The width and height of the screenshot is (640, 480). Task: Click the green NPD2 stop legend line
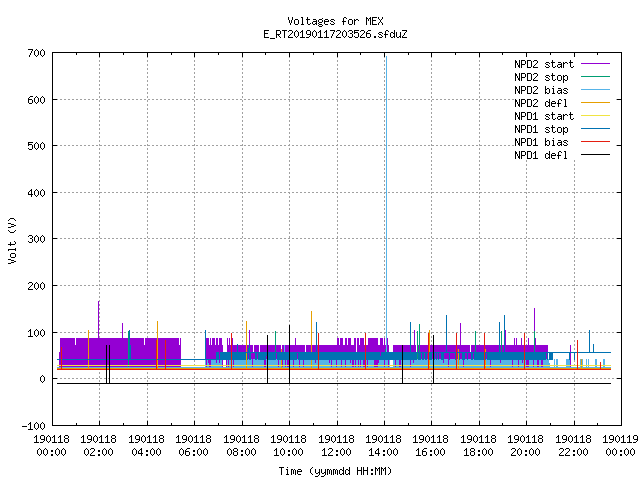tap(596, 77)
